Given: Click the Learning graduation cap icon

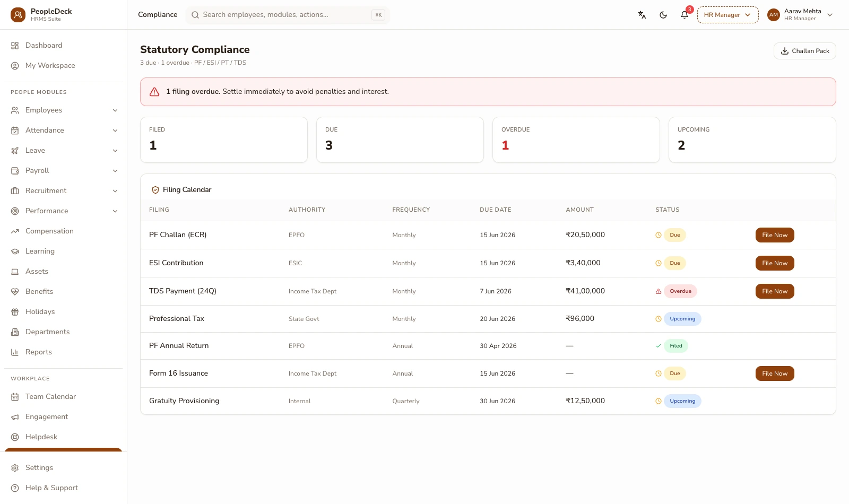Looking at the screenshot, I should [x=15, y=251].
